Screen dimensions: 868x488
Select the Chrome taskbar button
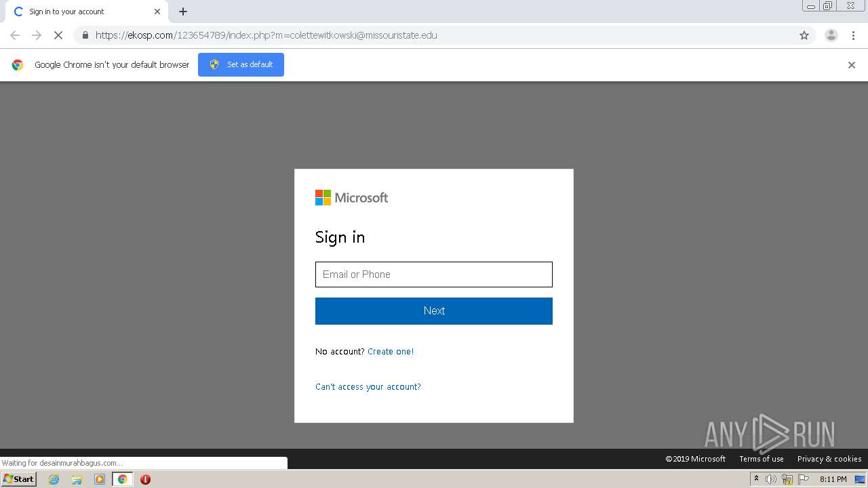click(x=122, y=479)
